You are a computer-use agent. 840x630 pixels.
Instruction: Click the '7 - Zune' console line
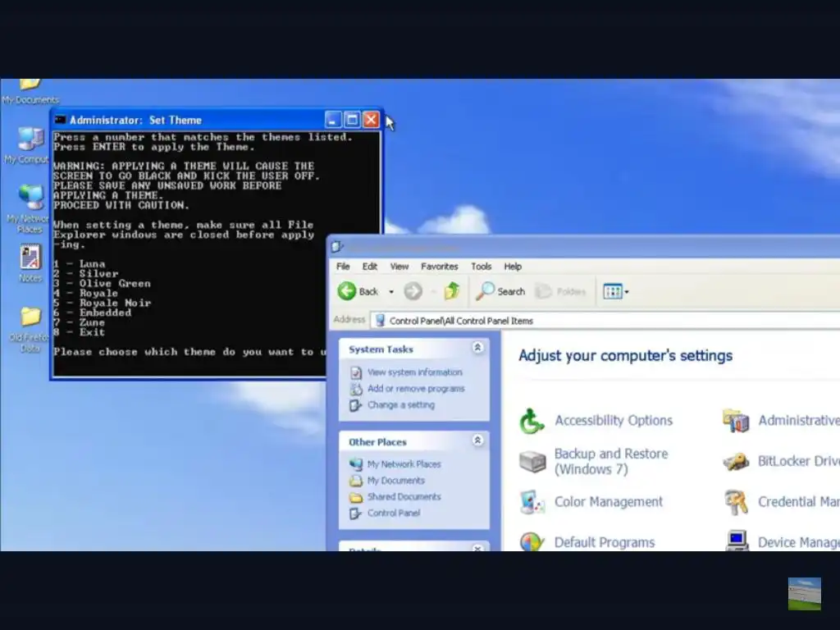[80, 322]
